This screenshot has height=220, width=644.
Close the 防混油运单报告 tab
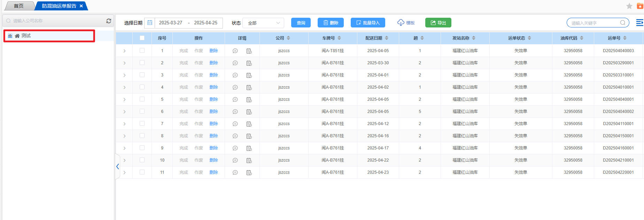click(81, 6)
